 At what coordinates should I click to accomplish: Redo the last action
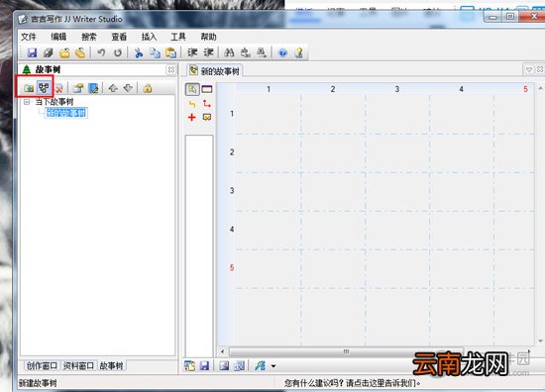point(118,52)
